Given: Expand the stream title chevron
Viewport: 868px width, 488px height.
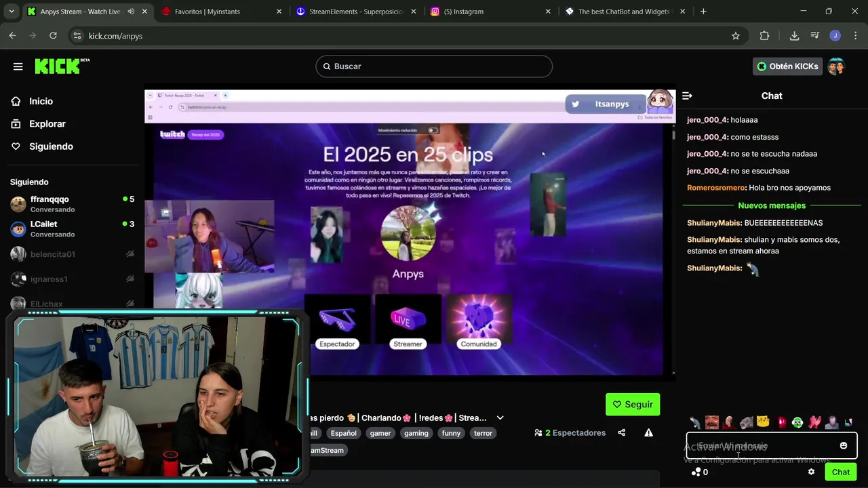Looking at the screenshot, I should [500, 418].
